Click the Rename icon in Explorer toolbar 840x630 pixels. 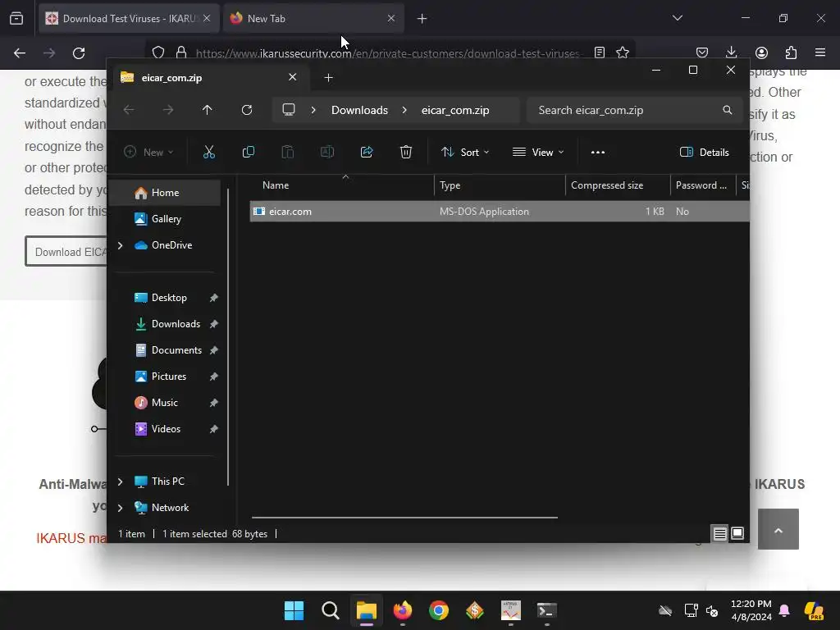326,152
